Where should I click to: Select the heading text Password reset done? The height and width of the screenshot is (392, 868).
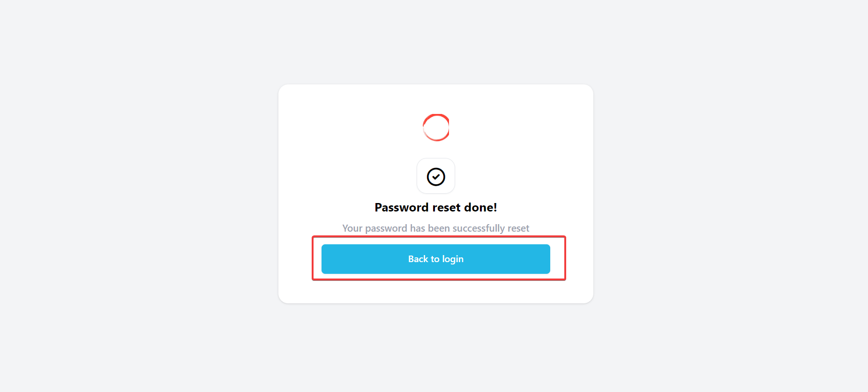coord(435,207)
